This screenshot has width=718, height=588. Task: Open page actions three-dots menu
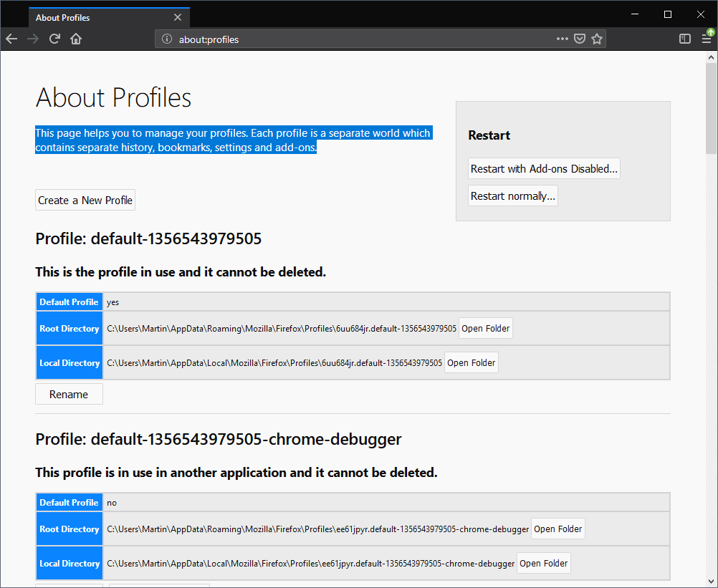point(562,39)
